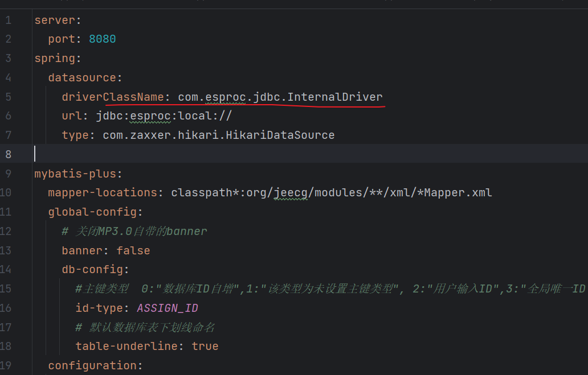This screenshot has height=375, width=588.
Task: Click the 'banner' false value
Action: (x=133, y=250)
